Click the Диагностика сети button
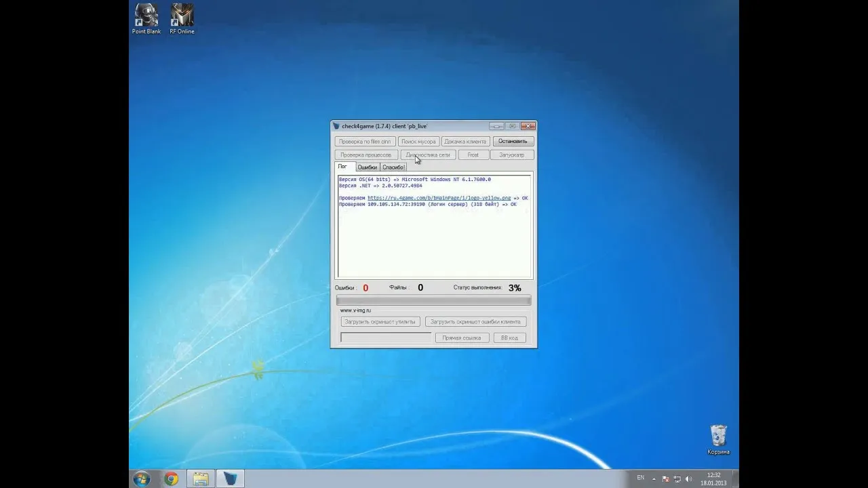Image resolution: width=868 pixels, height=488 pixels. pos(428,155)
